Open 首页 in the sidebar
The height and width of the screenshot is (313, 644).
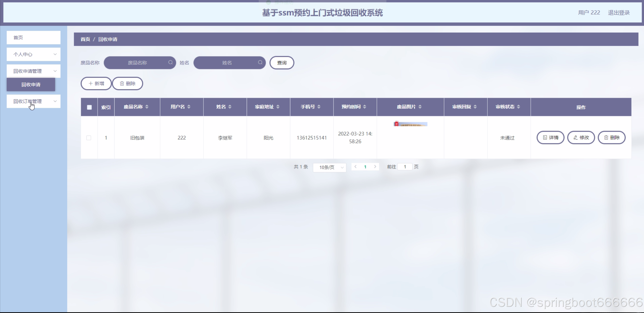(33, 37)
